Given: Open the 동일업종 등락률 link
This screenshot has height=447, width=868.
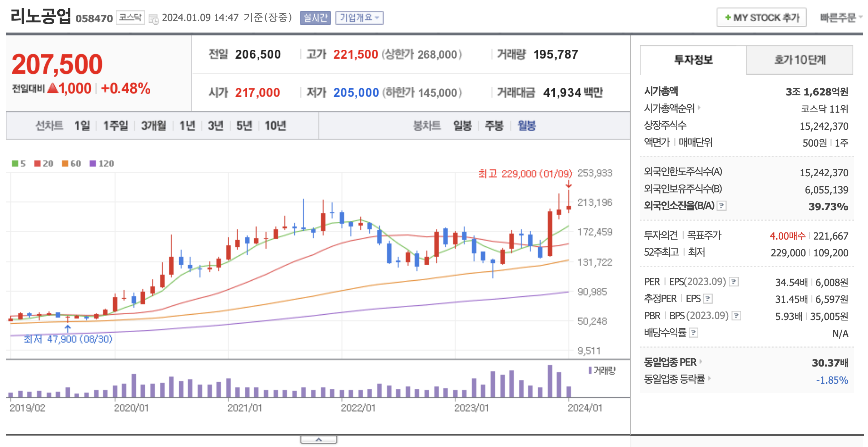Looking at the screenshot, I should [x=674, y=379].
